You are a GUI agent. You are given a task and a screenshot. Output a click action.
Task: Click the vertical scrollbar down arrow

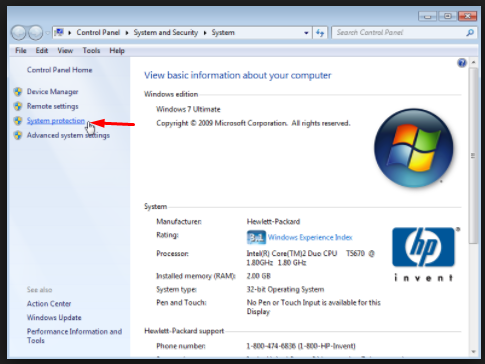[x=473, y=352]
